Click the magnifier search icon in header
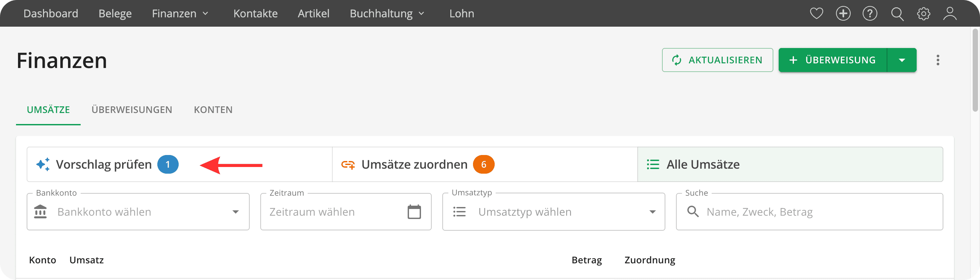980x280 pixels. 897,14
